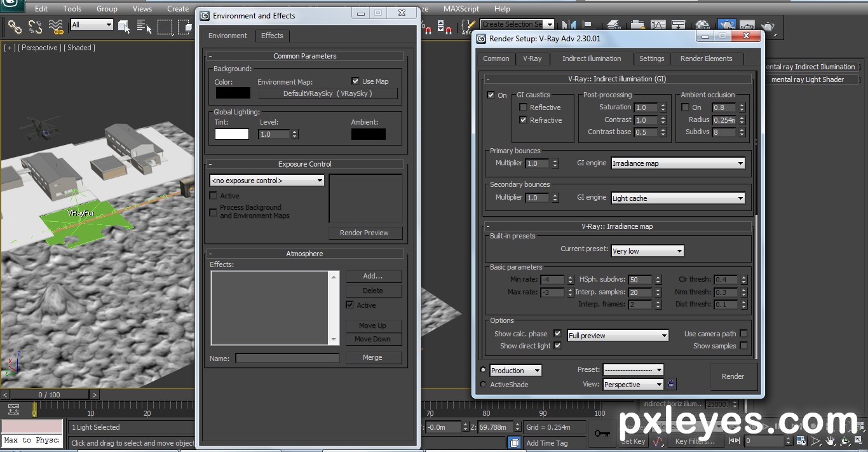Enable the exposure control Active checkbox
868x452 pixels.
click(214, 196)
